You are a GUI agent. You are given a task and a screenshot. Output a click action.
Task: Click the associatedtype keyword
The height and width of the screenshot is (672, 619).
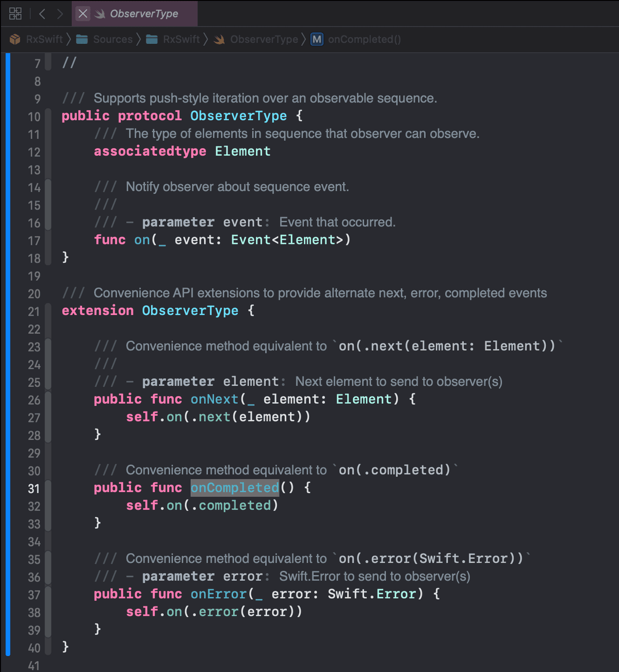(x=150, y=151)
